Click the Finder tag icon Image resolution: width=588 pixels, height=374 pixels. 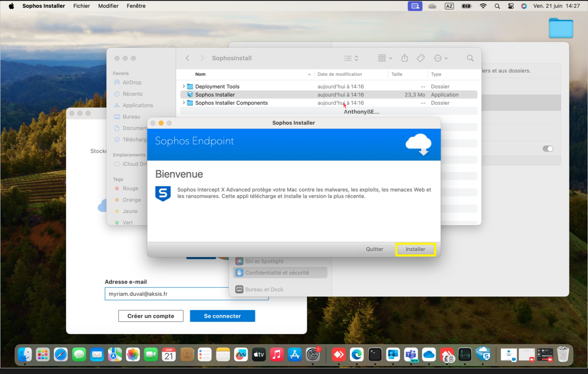(x=421, y=58)
